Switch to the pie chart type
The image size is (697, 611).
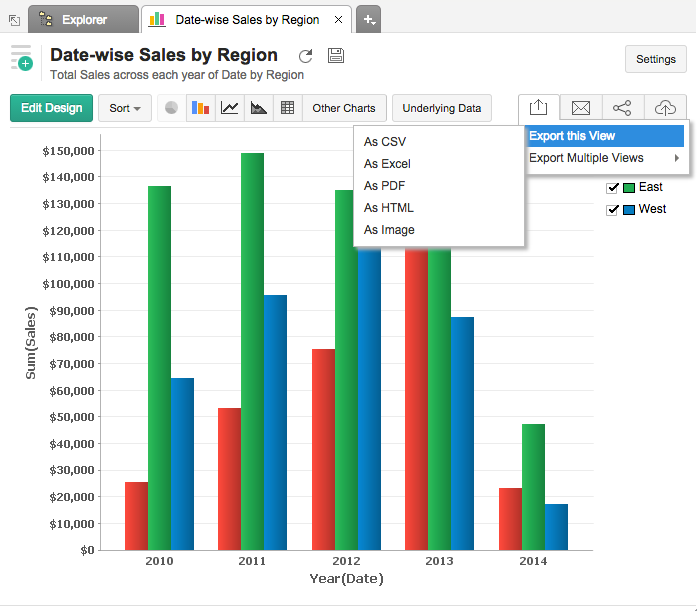[x=172, y=108]
